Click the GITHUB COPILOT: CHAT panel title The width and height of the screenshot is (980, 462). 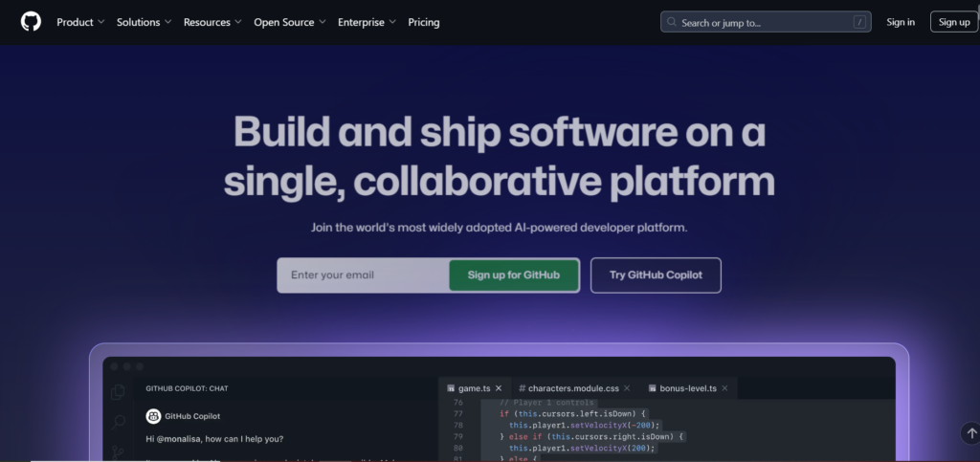(187, 388)
